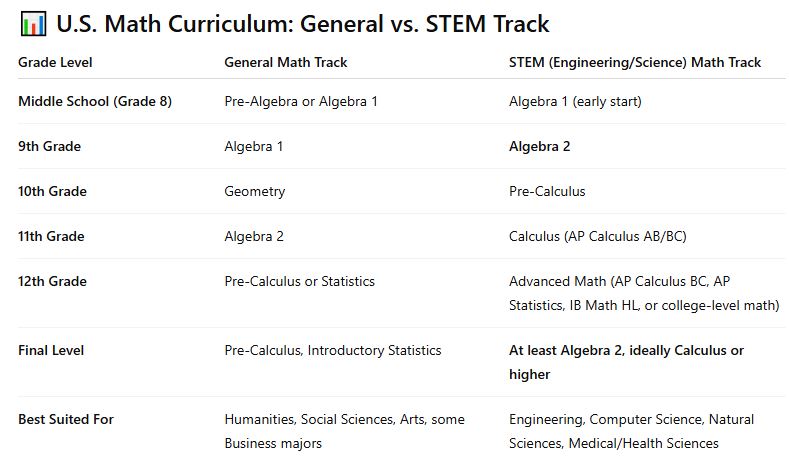789x465 pixels.
Task: Select the 'Grade Level' column header
Action: 55,62
